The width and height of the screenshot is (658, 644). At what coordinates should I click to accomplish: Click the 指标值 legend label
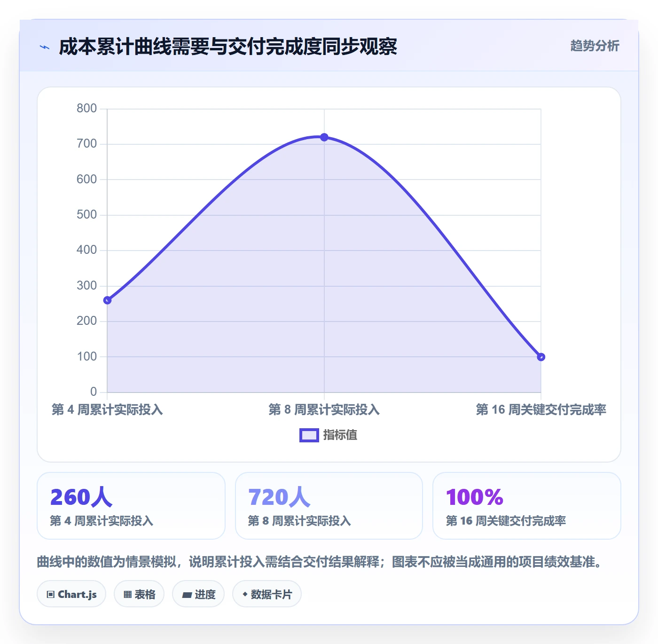[x=340, y=435]
